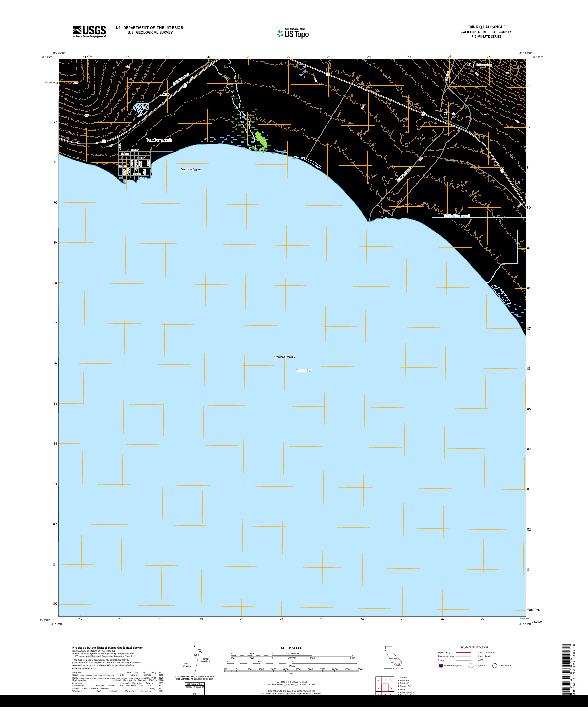Click the Route 111 shield near Pope
Image resolution: width=588 pixels, height=711 pixels.
pyautogui.click(x=185, y=85)
